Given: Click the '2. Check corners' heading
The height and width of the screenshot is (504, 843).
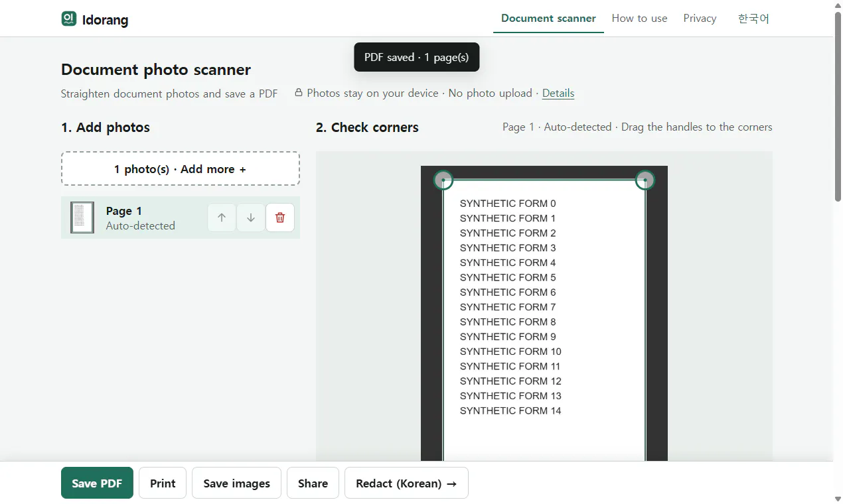Looking at the screenshot, I should tap(367, 127).
